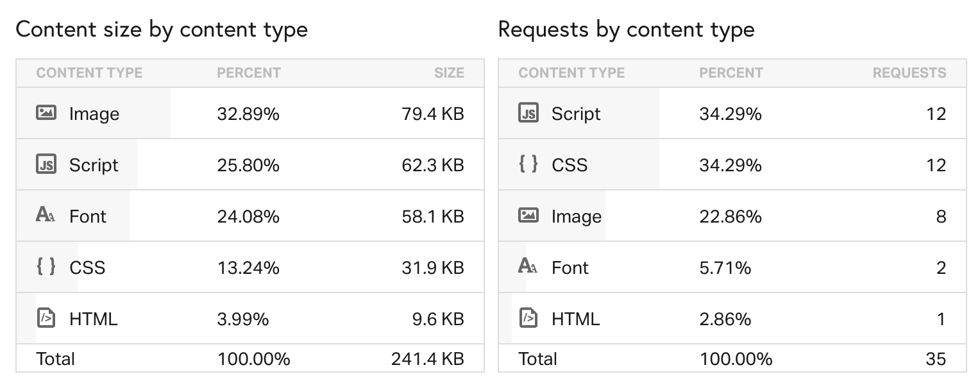Click the CSS braces icon in content size table

[46, 267]
